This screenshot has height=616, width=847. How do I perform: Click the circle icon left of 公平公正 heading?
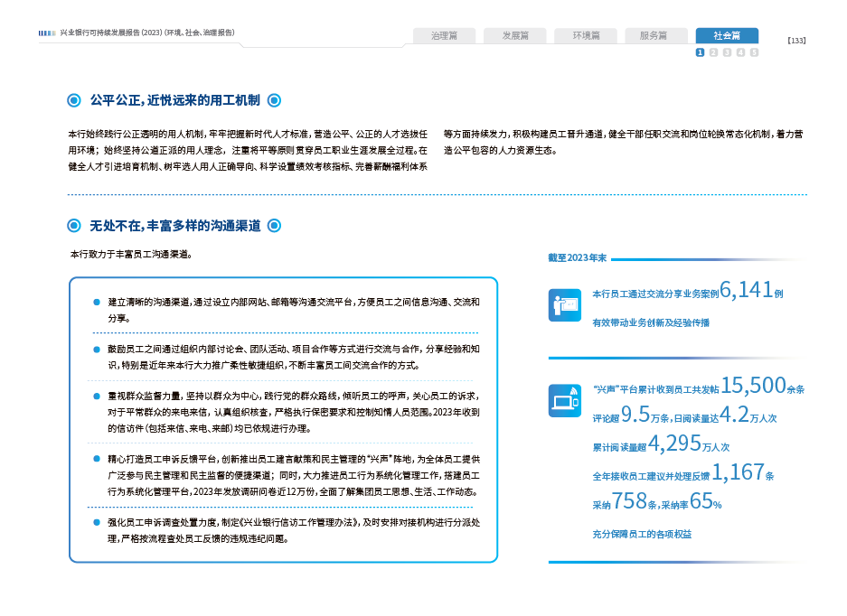(x=74, y=100)
